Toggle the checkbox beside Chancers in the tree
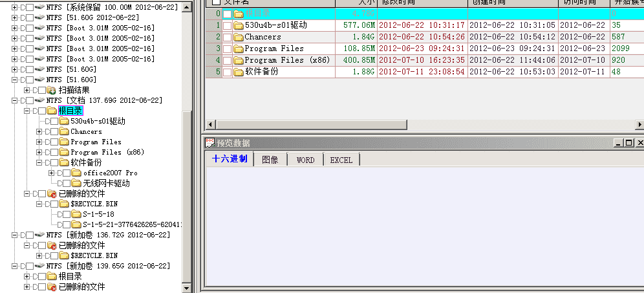This screenshot has width=644, height=293. point(54,131)
